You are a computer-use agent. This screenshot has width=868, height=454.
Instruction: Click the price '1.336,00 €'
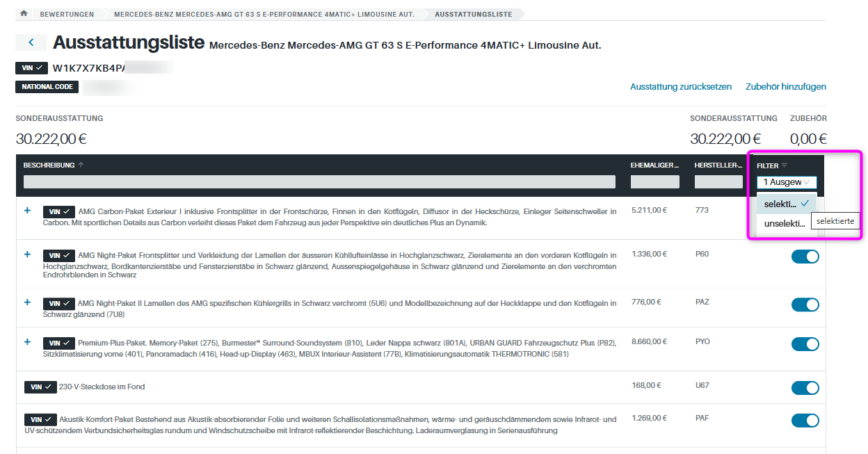[x=650, y=254]
